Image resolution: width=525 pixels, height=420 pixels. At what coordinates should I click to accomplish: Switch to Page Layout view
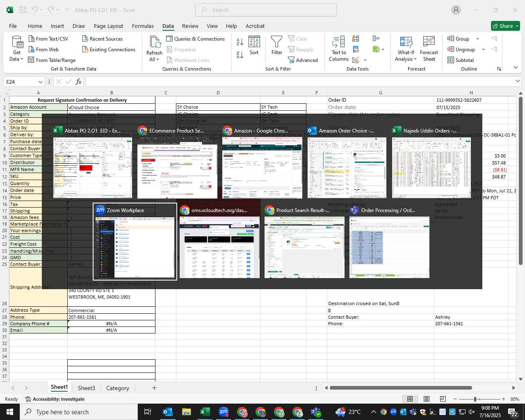[x=427, y=399]
